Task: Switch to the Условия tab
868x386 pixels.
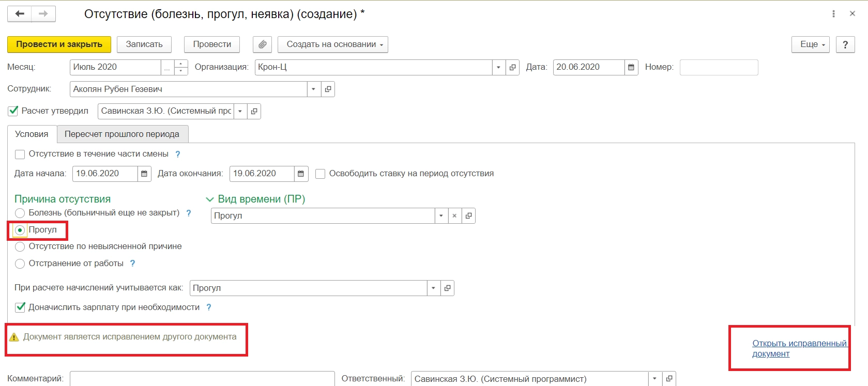Action: 32,134
